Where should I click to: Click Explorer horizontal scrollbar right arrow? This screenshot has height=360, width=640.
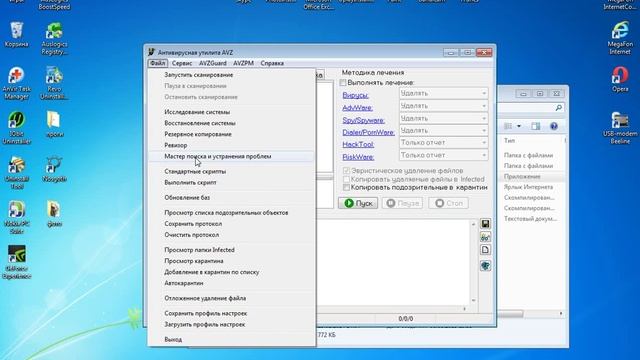click(x=561, y=313)
